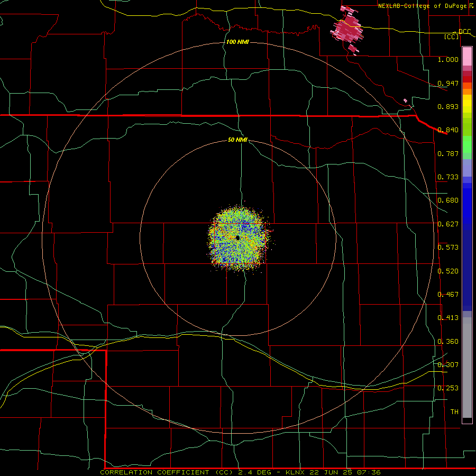
Task: Click the 0.520 legend value
Action: click(x=448, y=271)
